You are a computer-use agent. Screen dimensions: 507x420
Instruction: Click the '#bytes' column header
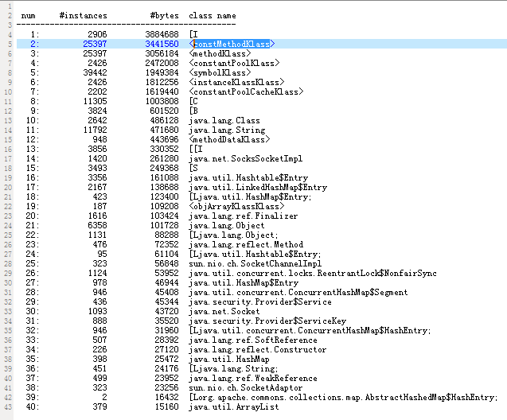point(162,15)
